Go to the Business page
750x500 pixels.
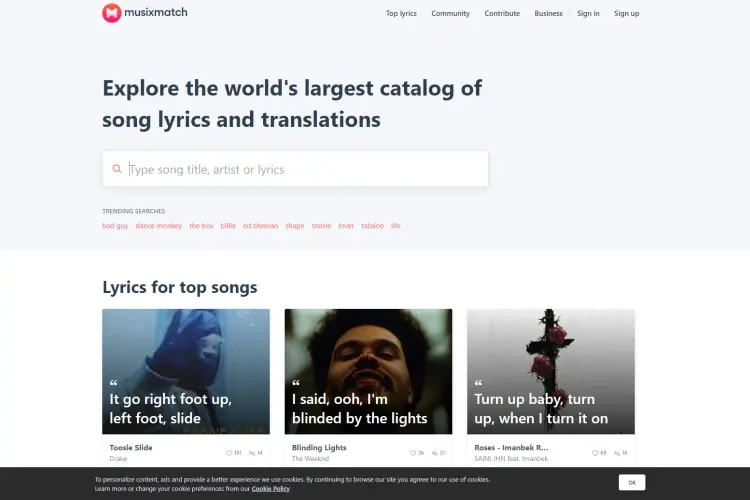(x=548, y=13)
